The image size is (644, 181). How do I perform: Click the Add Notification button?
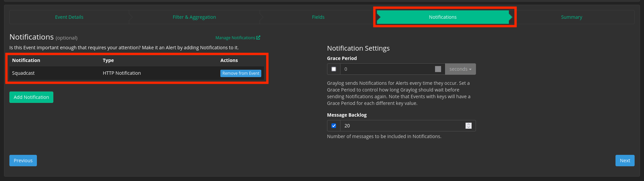point(31,97)
